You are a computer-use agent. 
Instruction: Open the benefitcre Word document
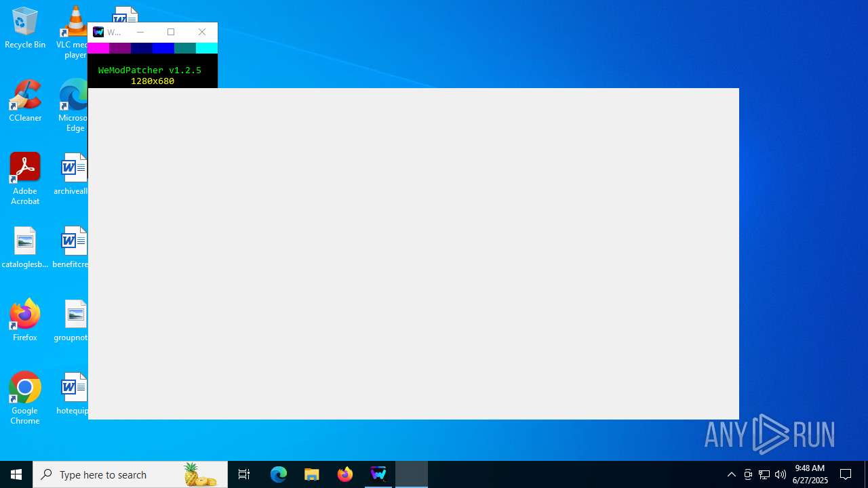coord(71,247)
